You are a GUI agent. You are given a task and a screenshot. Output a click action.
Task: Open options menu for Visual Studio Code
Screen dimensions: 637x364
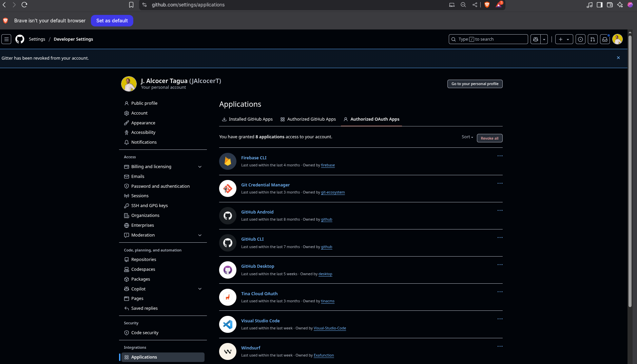500,319
